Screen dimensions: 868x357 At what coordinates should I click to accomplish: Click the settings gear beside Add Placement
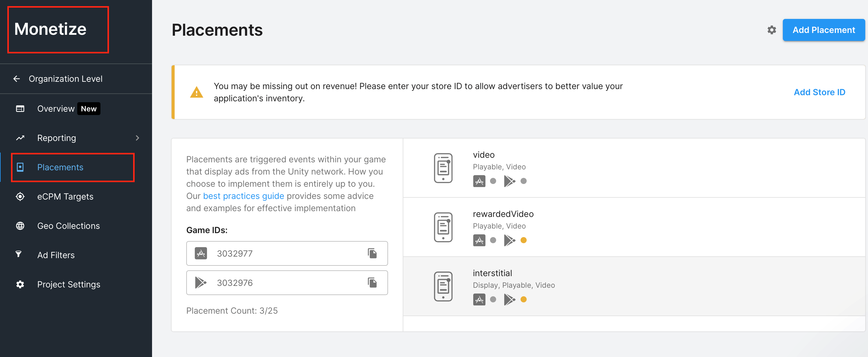point(771,30)
